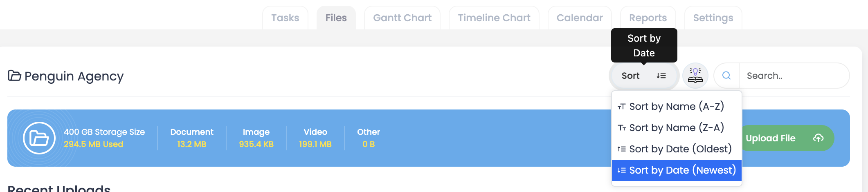868x192 pixels.
Task: Open the Timeline Chart tab
Action: 494,18
